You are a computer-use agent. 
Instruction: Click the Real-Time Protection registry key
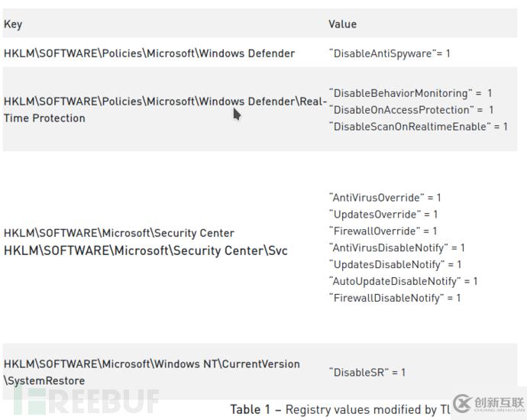(x=165, y=109)
